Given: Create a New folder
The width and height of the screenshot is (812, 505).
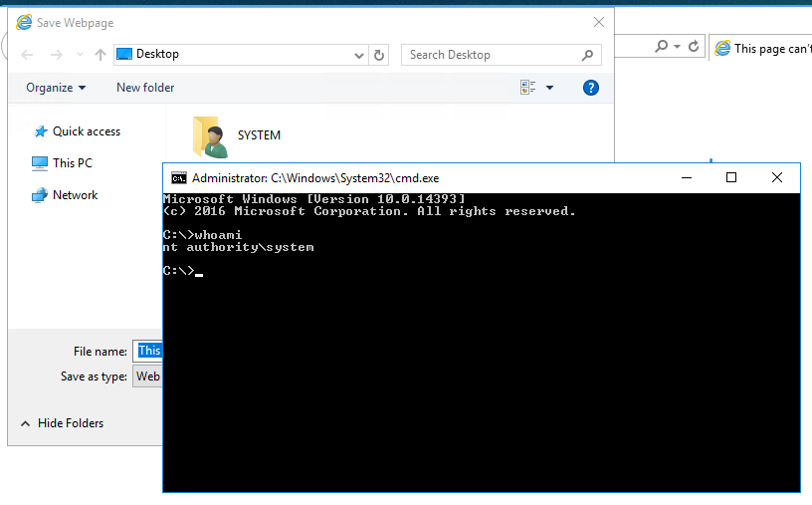Looking at the screenshot, I should tap(145, 88).
